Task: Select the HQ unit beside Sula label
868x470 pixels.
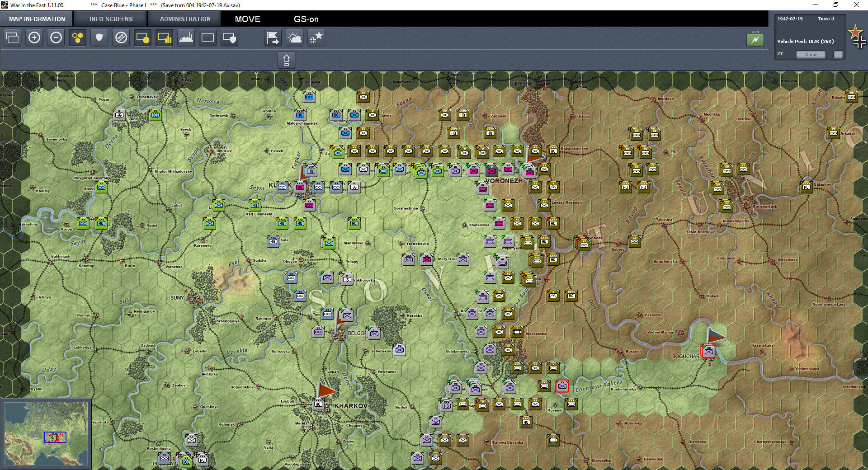Action: tap(273, 241)
